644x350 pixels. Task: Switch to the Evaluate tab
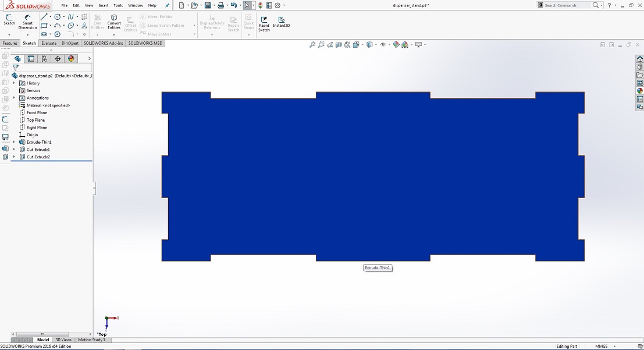coord(49,43)
